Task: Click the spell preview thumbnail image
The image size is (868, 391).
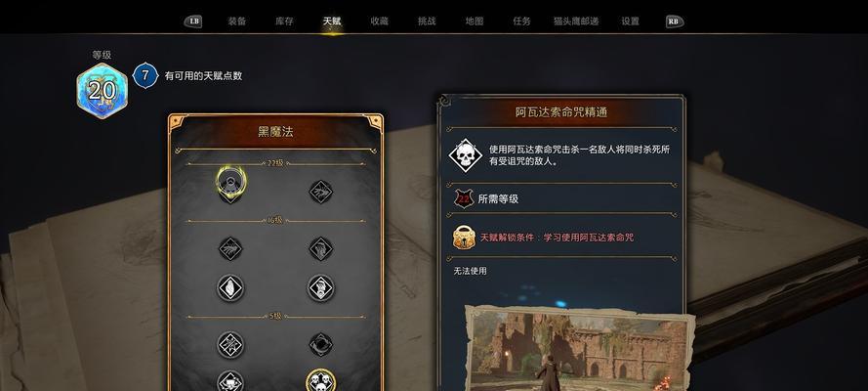Action: click(580, 349)
